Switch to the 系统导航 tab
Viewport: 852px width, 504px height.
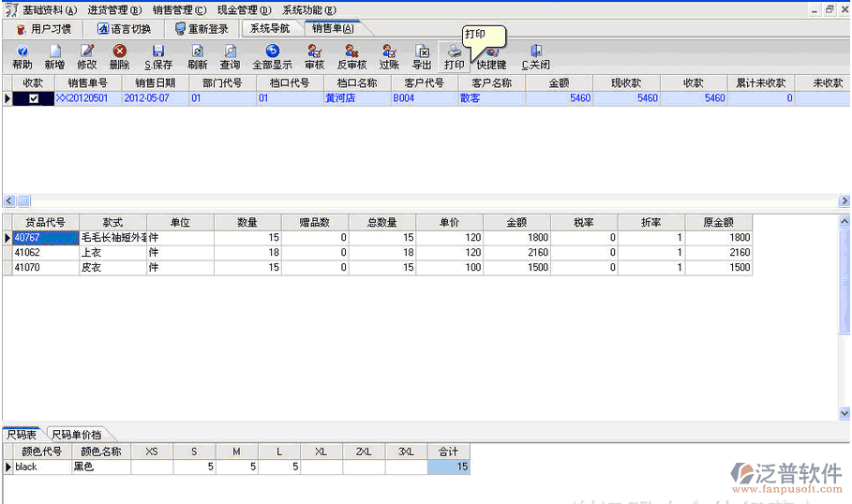270,28
